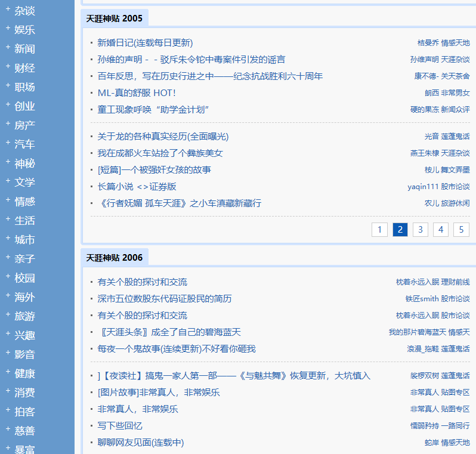
Task: Go to page 3 of 2005 posts
Action: tap(420, 230)
